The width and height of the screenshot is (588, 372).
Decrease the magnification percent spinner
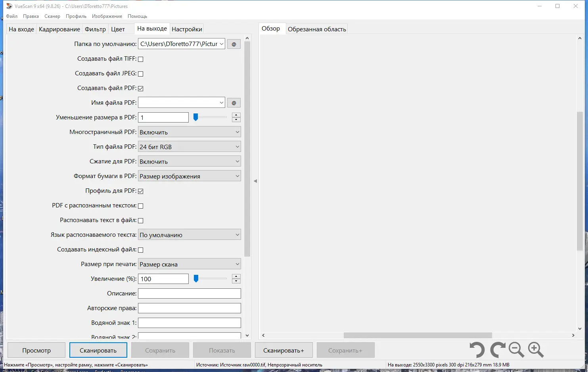(x=236, y=281)
